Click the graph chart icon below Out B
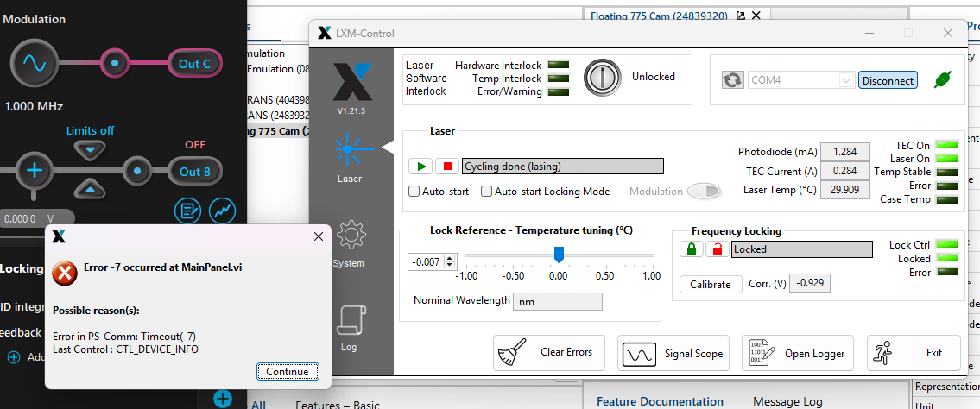This screenshot has width=980, height=409. 222,211
